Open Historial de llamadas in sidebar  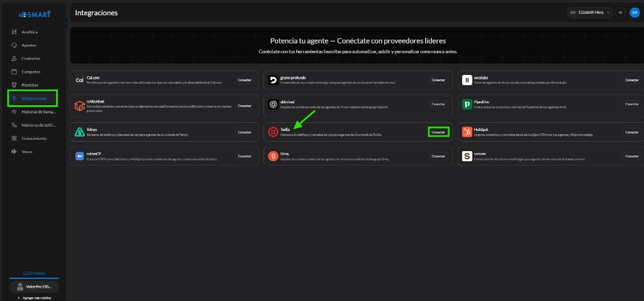[33, 112]
